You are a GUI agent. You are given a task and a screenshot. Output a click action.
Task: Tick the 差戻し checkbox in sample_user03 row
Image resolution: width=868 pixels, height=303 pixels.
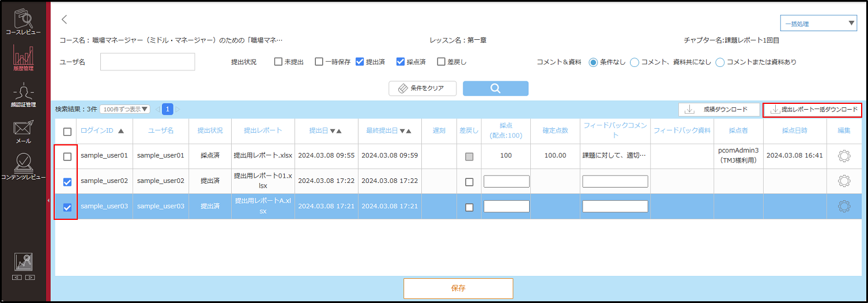(469, 207)
